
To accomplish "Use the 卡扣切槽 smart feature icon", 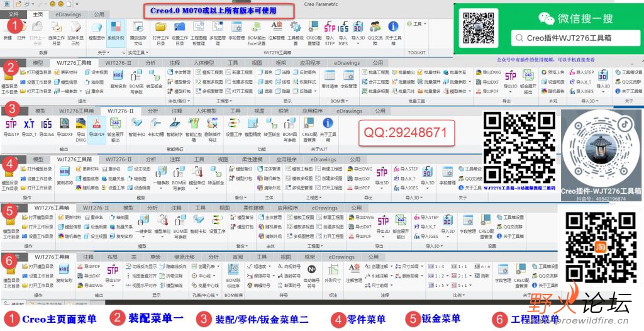I will tap(156, 126).
